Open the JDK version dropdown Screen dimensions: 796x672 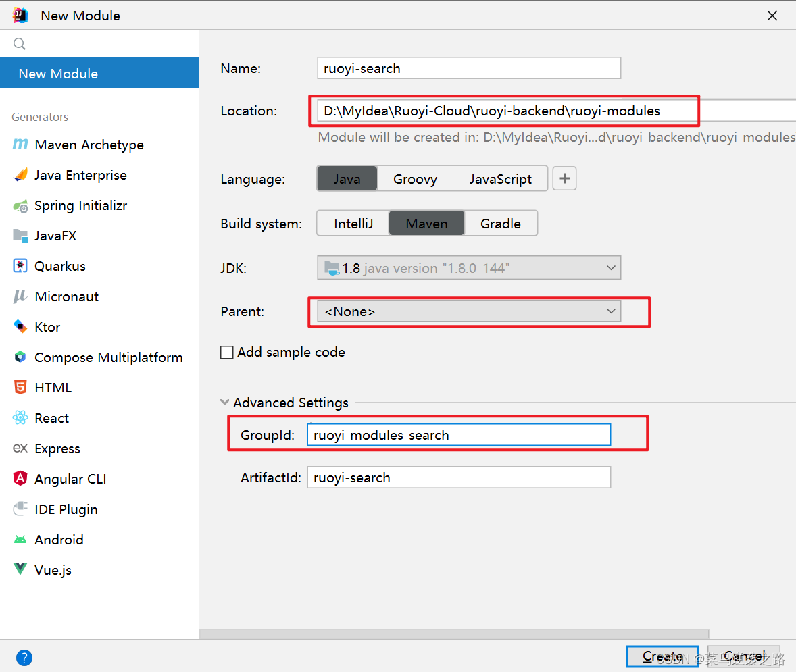tap(469, 268)
